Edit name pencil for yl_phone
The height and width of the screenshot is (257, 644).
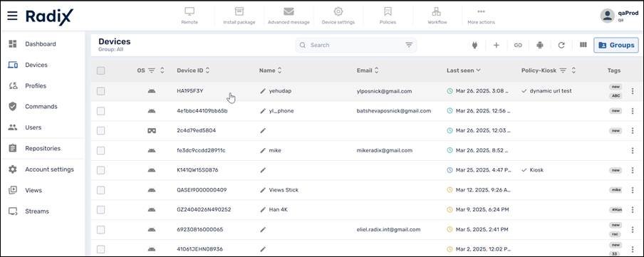[x=263, y=111]
